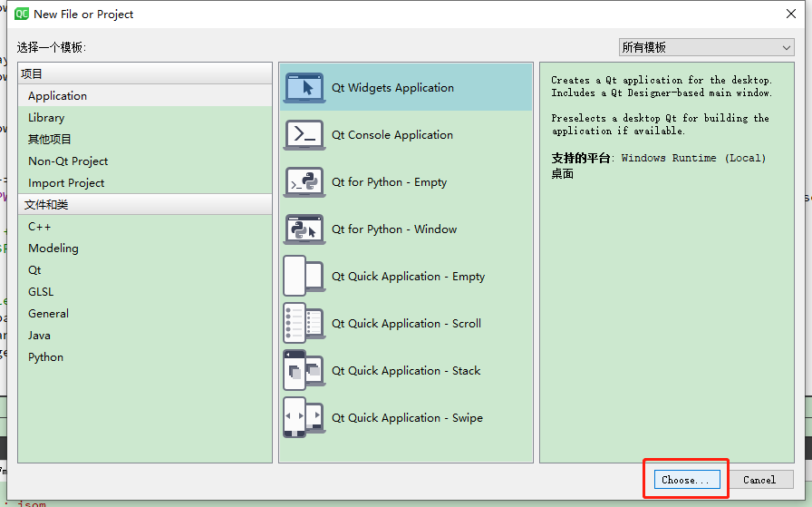Click the Choose... button
This screenshot has width=812, height=507.
[x=687, y=480]
